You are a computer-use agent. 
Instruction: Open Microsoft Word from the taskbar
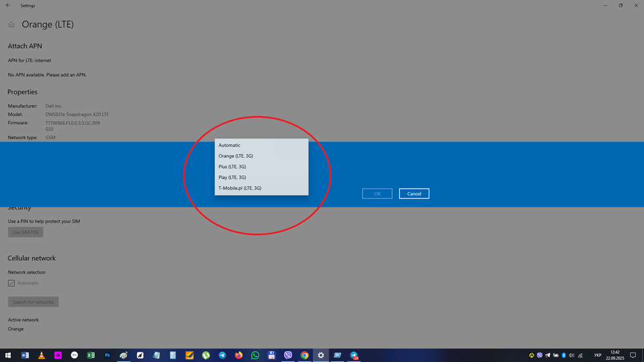(x=25, y=356)
